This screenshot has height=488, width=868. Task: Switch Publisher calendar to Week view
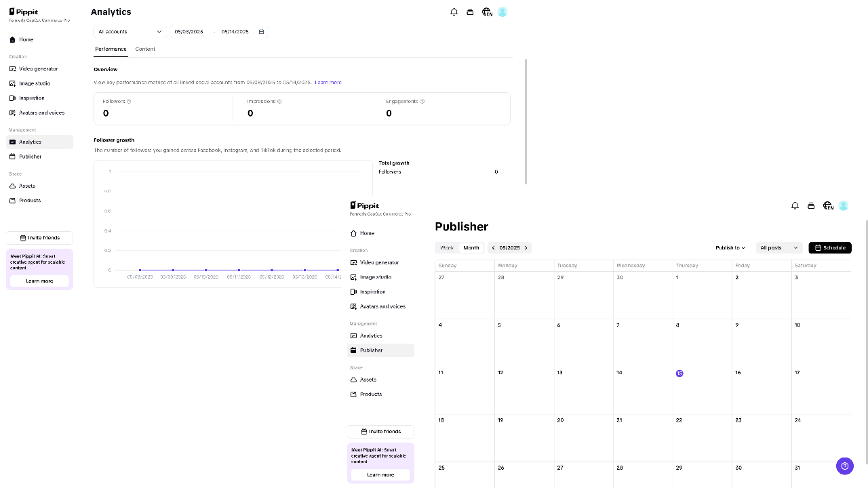click(447, 247)
